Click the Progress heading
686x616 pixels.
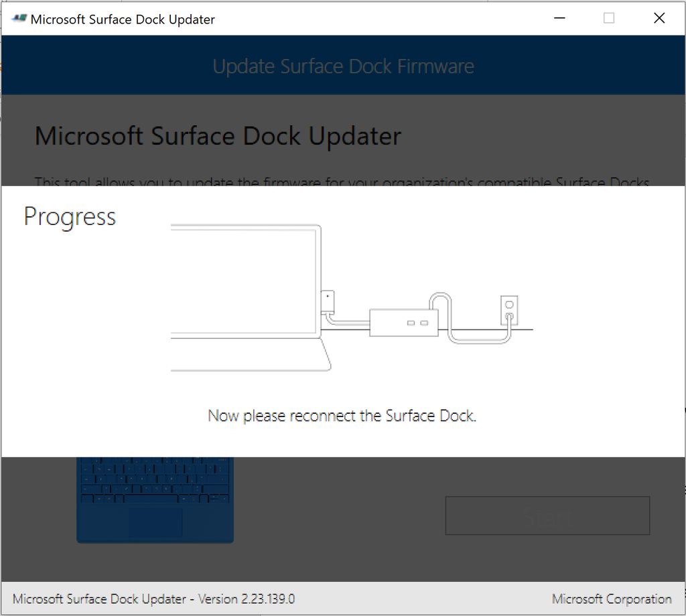tap(70, 217)
